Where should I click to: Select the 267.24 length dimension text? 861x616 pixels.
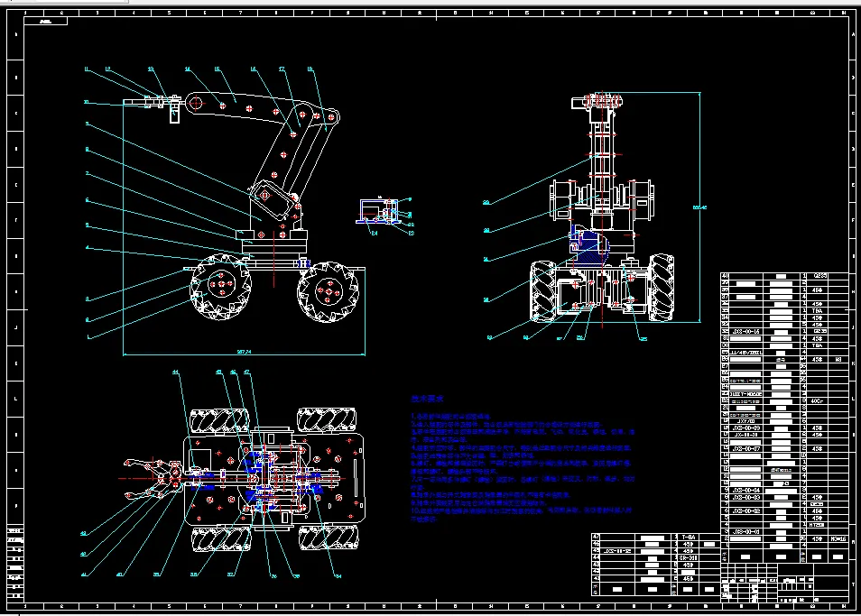(x=244, y=352)
